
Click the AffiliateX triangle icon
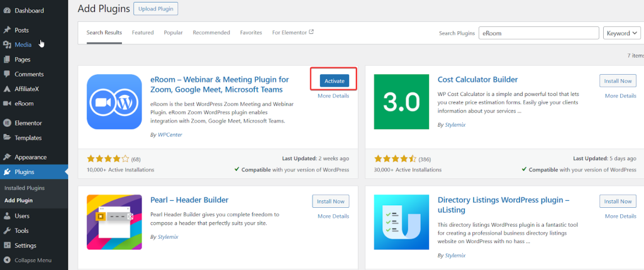coord(7,89)
